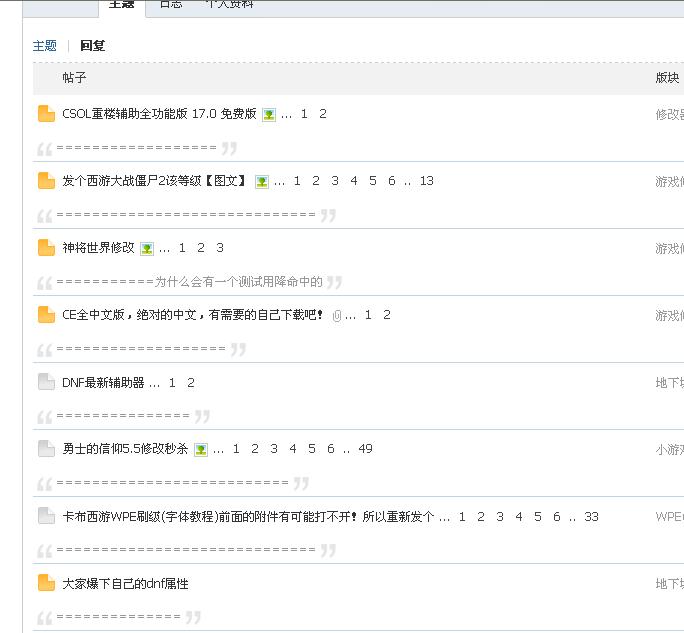Click image attachment icon on CSOL重楼辅助 thread
The width and height of the screenshot is (684, 633).
(269, 115)
